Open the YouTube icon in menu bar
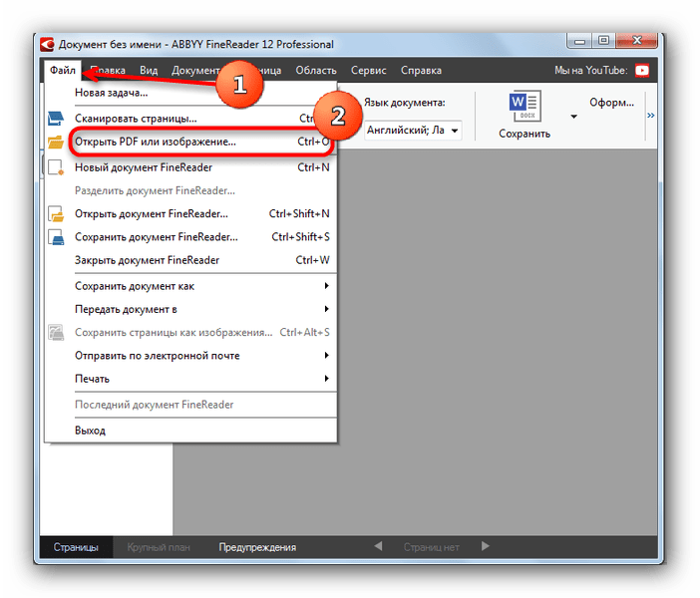Viewport: 700px width, 598px height. coord(642,71)
